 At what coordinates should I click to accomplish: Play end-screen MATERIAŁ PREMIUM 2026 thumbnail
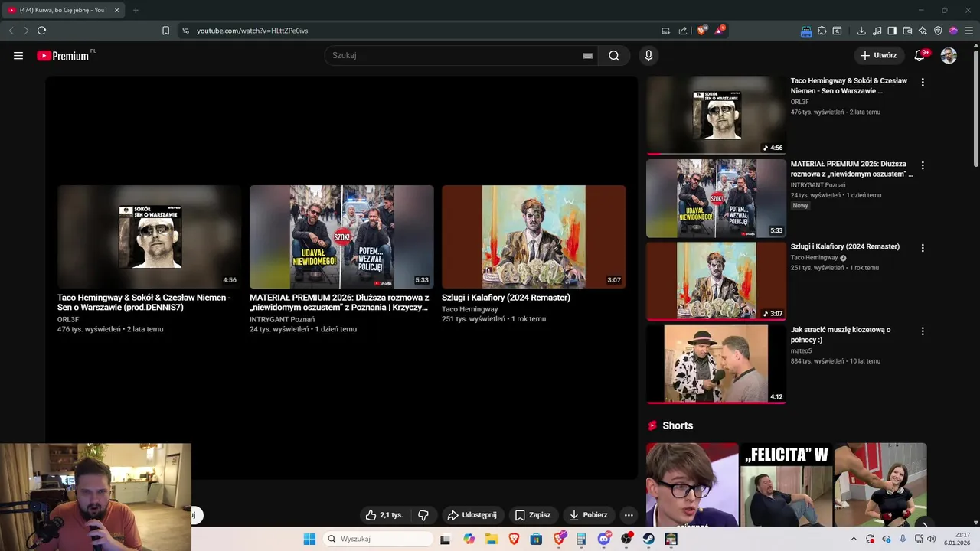pos(341,236)
